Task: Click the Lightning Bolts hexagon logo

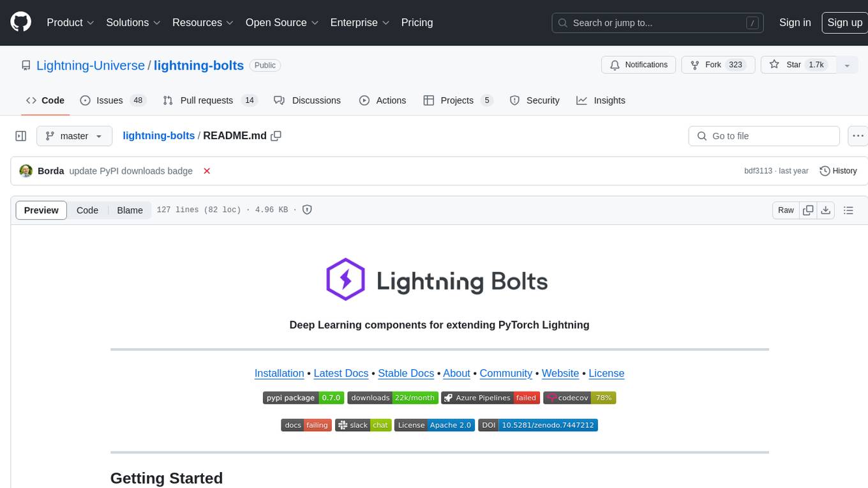Action: 345,280
